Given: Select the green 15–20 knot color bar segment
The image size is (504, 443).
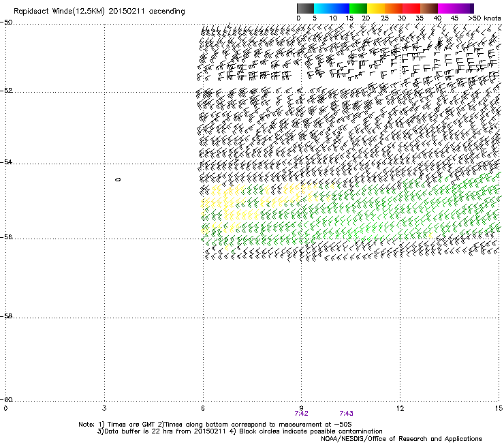Looking at the screenshot, I should pos(358,8).
